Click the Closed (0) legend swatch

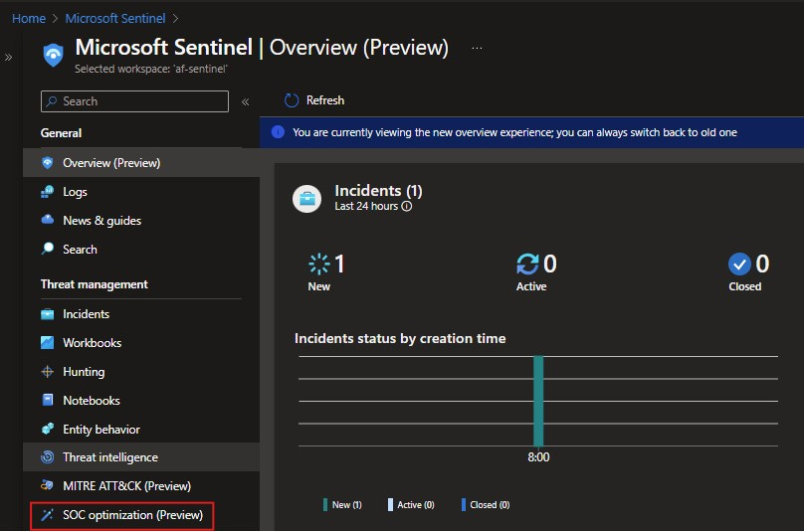[x=464, y=505]
